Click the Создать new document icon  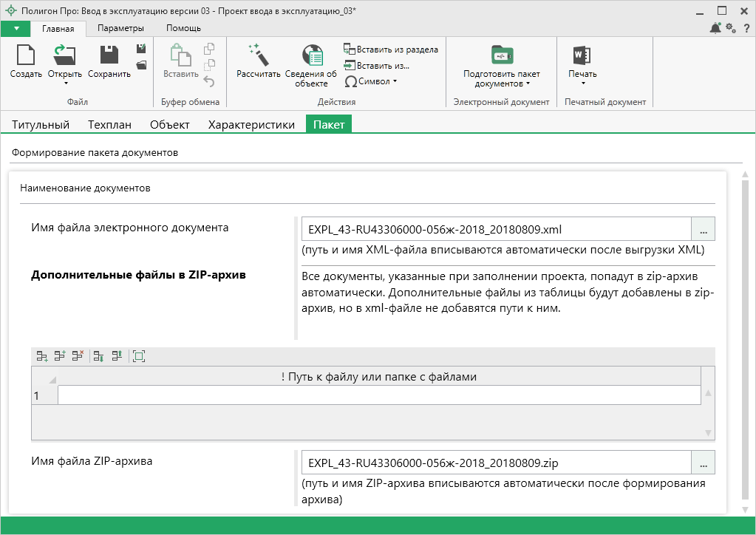point(26,56)
